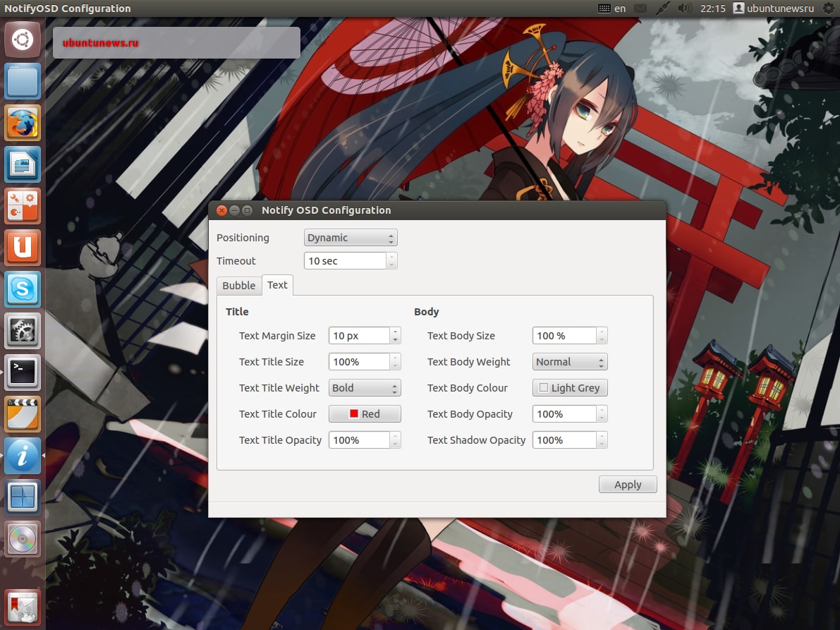Open the ubuntunewsru user menu
Screen dimensions: 840x630
[774, 8]
